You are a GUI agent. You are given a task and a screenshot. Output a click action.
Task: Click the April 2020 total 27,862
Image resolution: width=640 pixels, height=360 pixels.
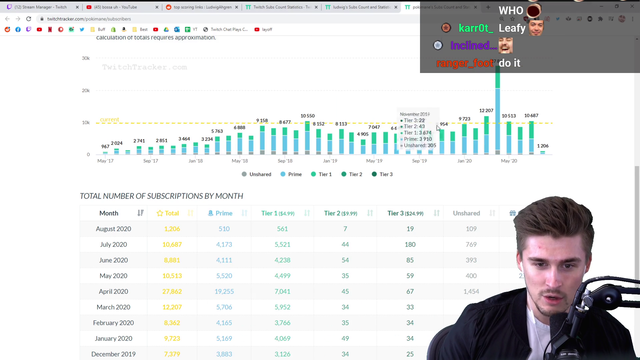[172, 291]
